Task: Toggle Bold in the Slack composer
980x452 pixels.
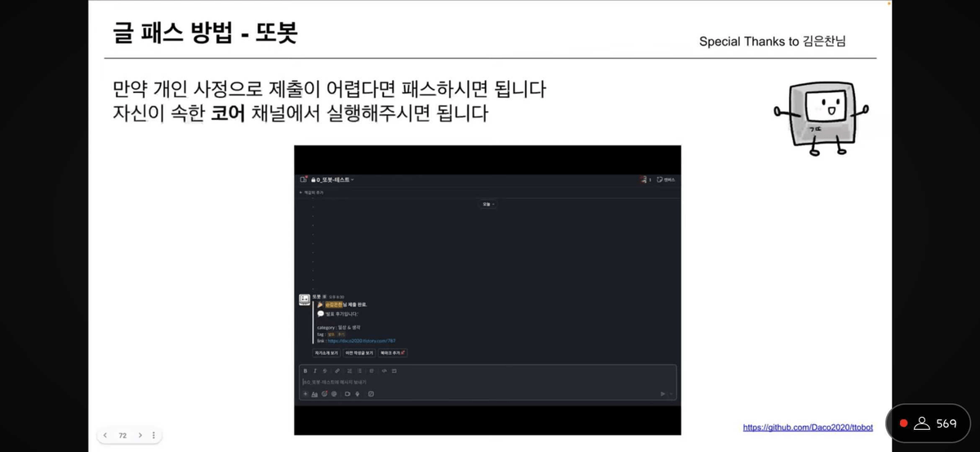Action: point(305,371)
